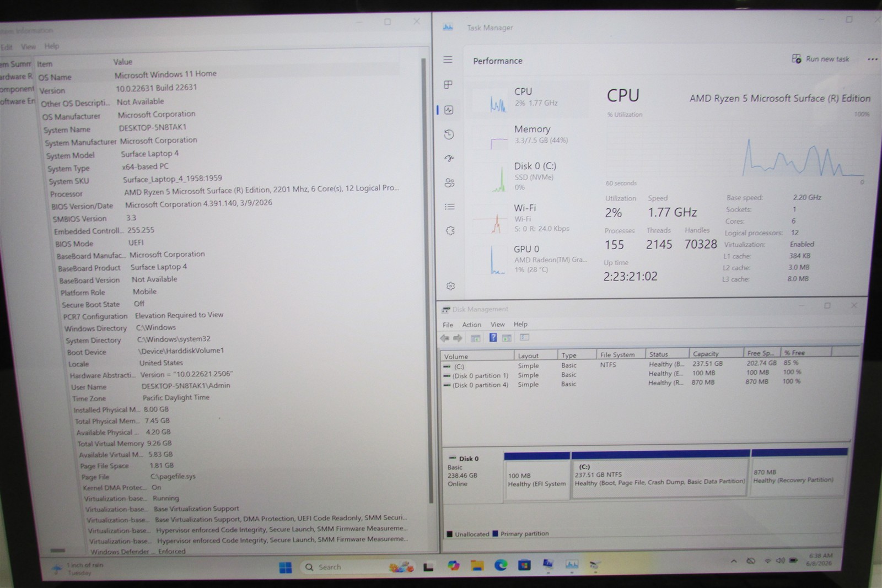
Task: Select System Summary in System Information tree
Action: click(x=15, y=64)
